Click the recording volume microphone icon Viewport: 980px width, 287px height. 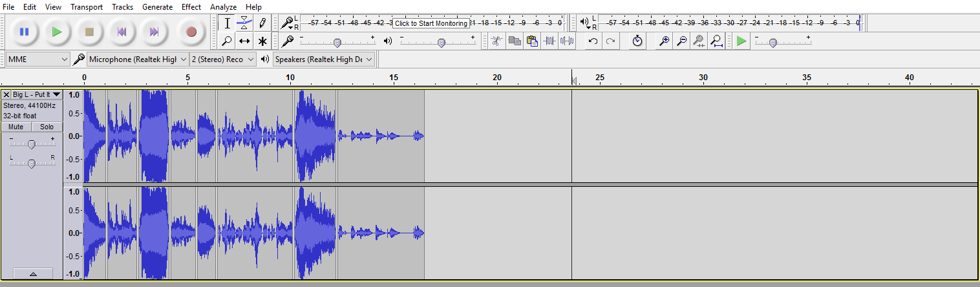tap(288, 41)
